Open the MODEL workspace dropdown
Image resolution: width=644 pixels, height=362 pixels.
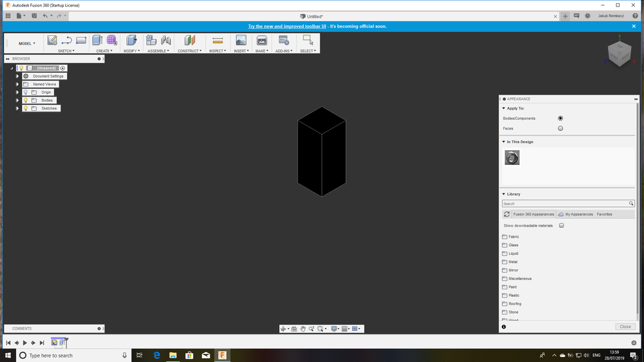26,43
